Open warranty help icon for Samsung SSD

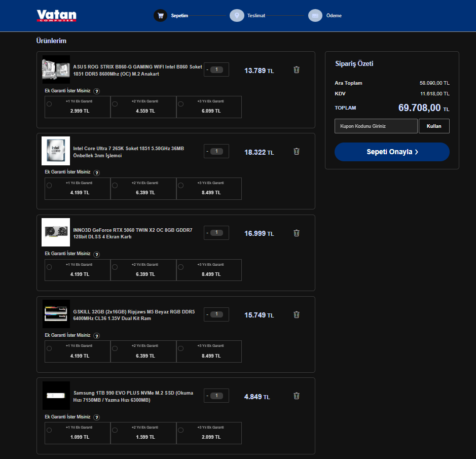(96, 417)
